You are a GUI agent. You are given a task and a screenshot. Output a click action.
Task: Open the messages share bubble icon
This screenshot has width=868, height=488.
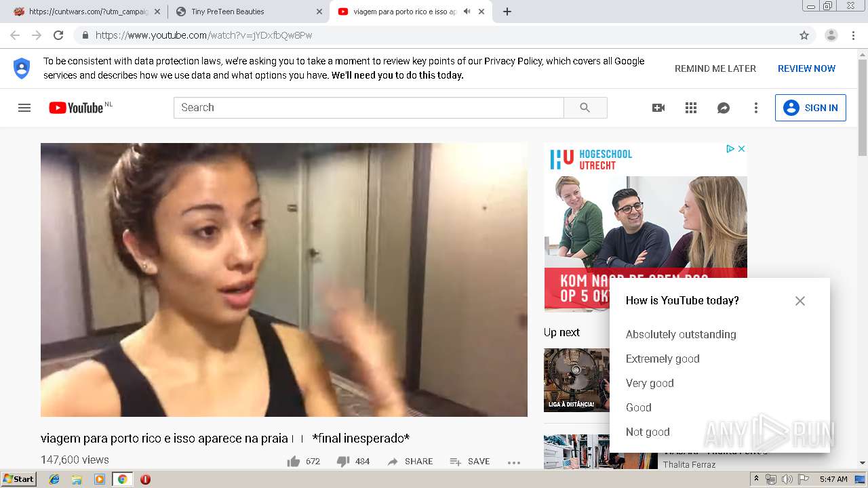[724, 108]
